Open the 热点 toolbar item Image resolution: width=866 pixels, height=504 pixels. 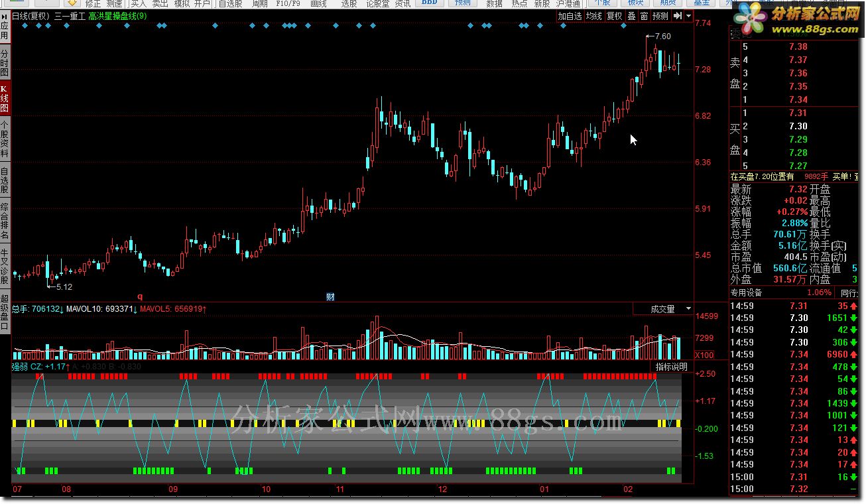519,3
